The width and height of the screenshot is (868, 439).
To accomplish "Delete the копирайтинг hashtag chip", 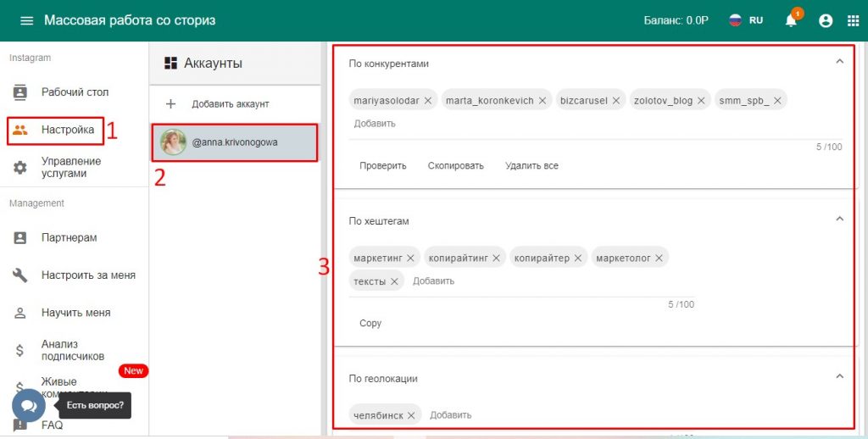I will (497, 258).
